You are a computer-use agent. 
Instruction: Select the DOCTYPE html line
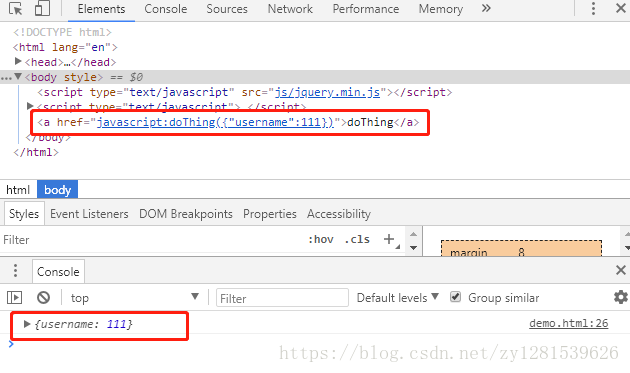62,32
